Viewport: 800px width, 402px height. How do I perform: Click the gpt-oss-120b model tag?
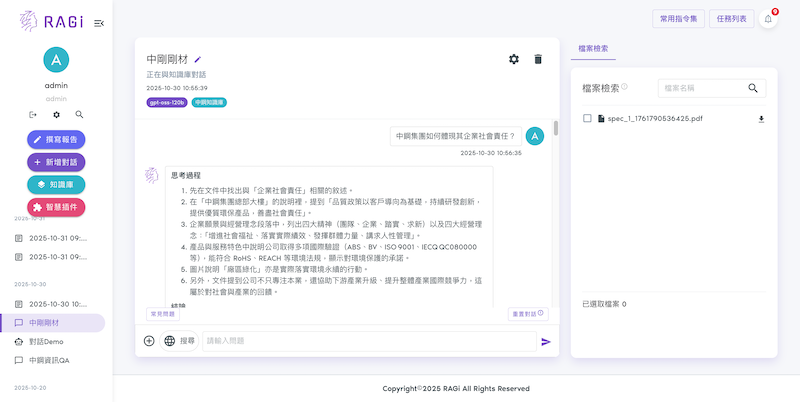coord(167,103)
